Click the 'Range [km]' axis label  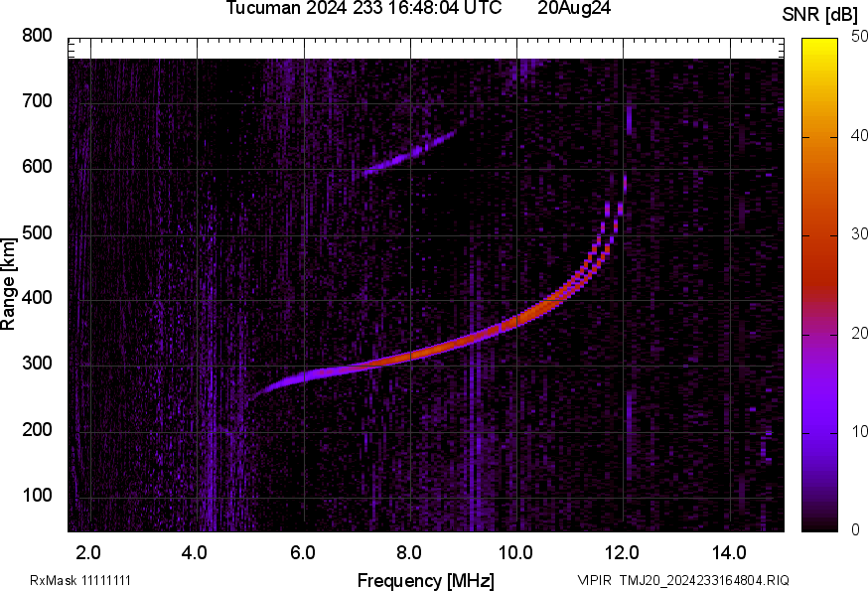(x=8, y=284)
